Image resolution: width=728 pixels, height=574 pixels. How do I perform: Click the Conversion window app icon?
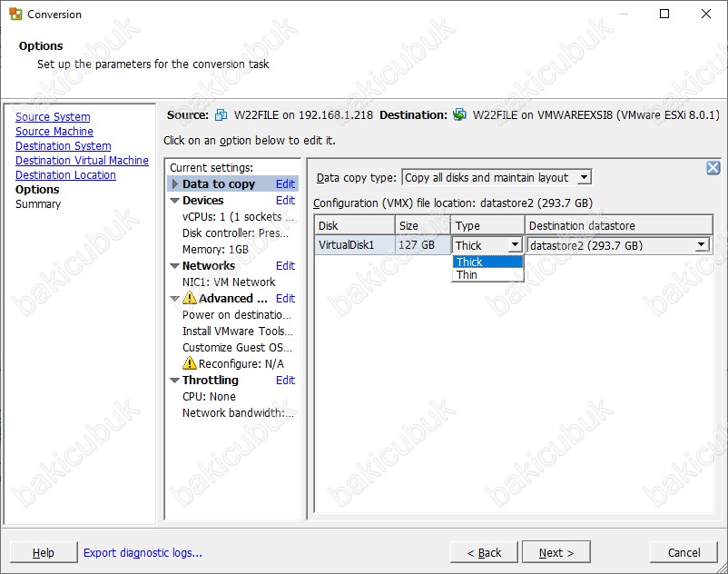coord(15,14)
